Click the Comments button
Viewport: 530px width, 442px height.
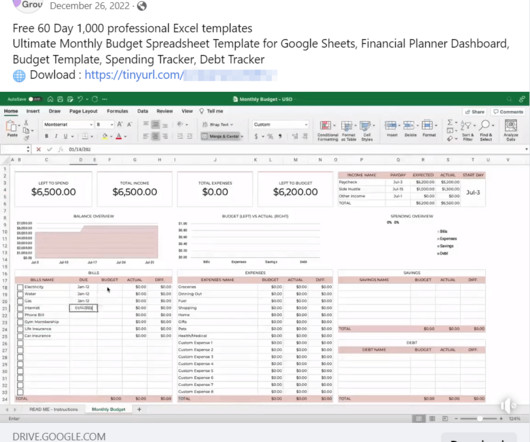tap(508, 112)
